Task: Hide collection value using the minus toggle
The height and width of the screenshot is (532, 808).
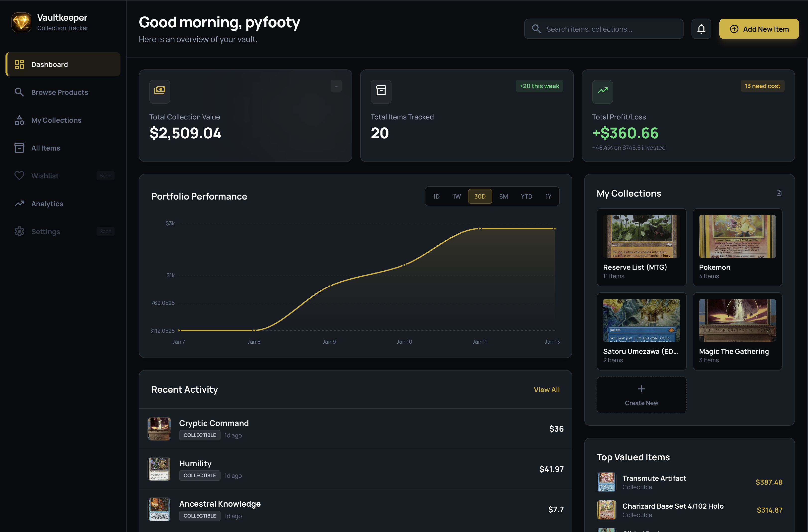Action: point(336,86)
